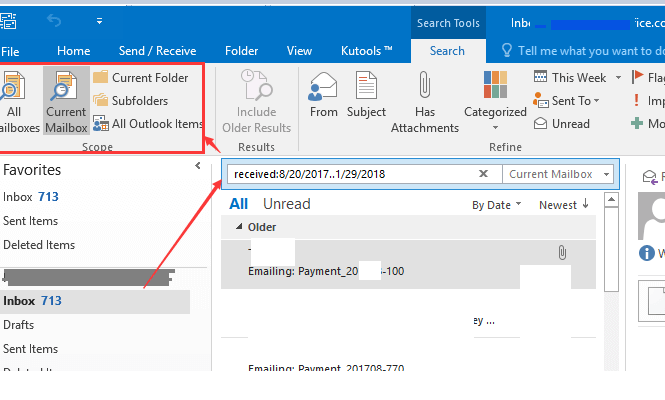Image resolution: width=665 pixels, height=400 pixels.
Task: Refine search by From sender
Action: (324, 95)
